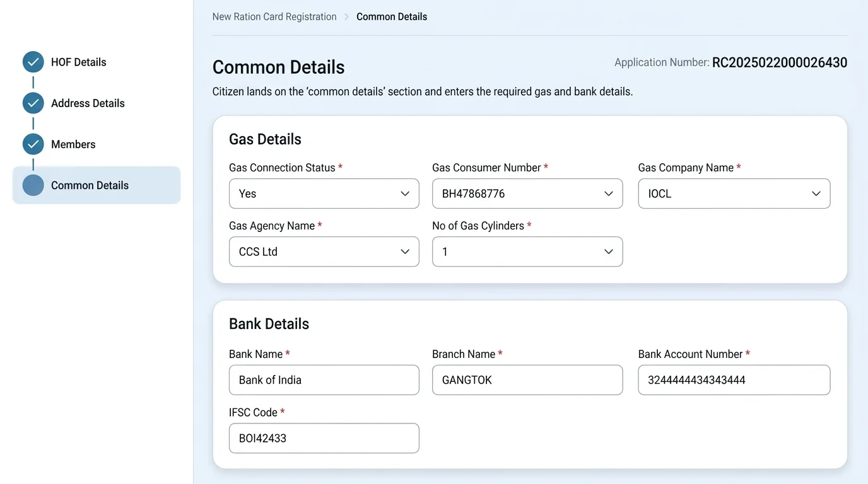Expand the Gas Agency Name dropdown
The image size is (868, 484).
click(x=324, y=251)
